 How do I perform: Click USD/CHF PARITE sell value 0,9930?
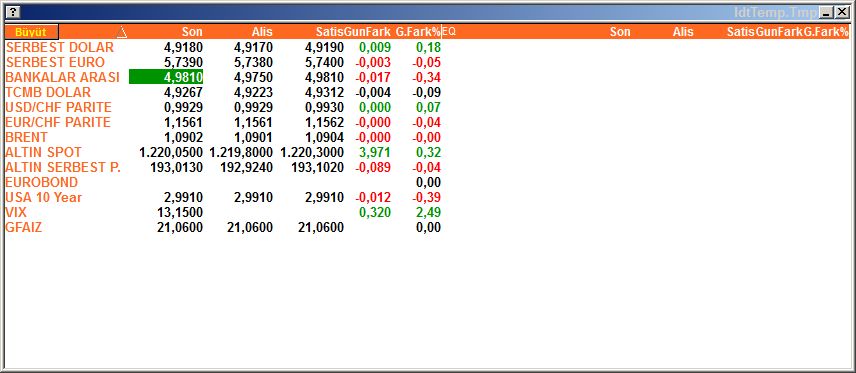point(324,107)
